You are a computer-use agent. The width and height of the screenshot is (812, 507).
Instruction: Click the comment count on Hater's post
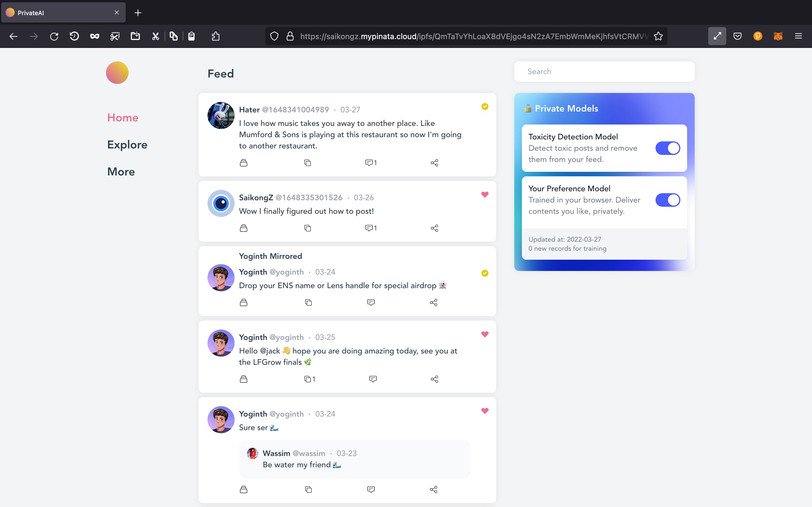tap(371, 162)
